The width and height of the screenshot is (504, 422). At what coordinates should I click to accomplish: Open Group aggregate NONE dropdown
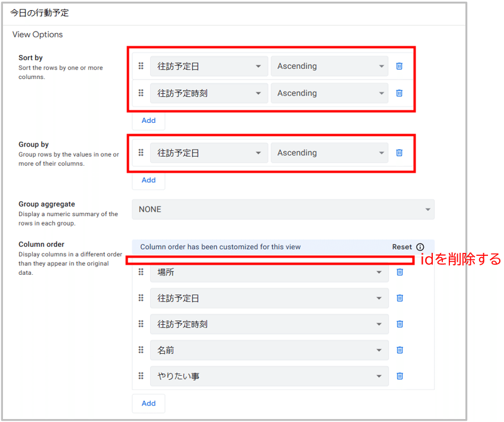[x=283, y=210]
